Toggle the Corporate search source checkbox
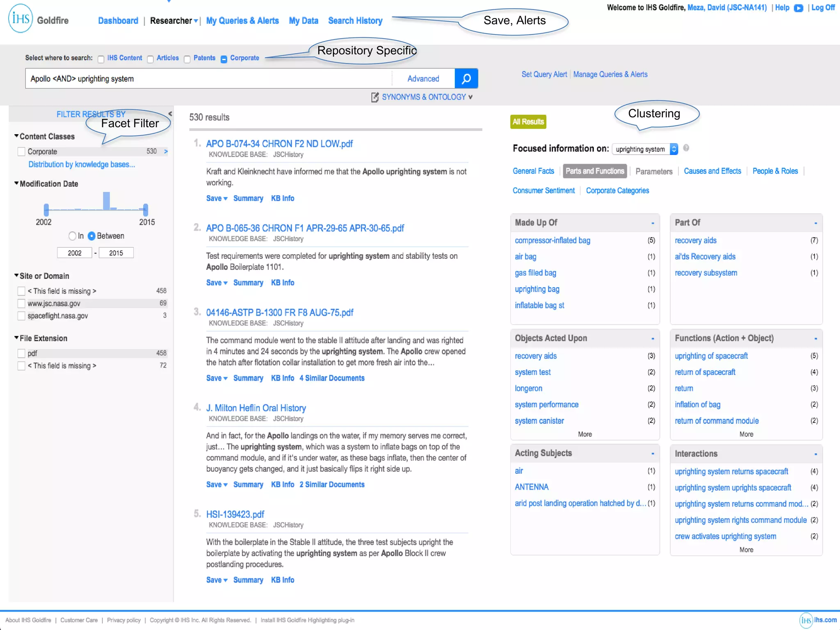 [224, 59]
